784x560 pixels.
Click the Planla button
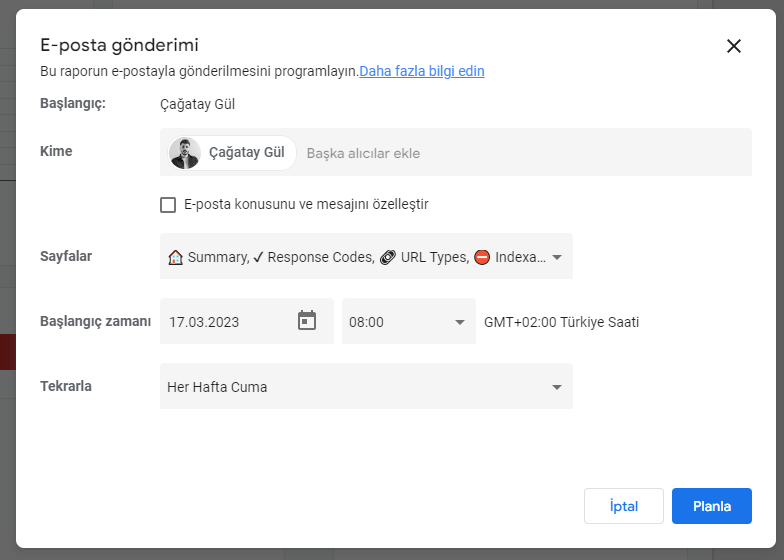pyautogui.click(x=712, y=506)
